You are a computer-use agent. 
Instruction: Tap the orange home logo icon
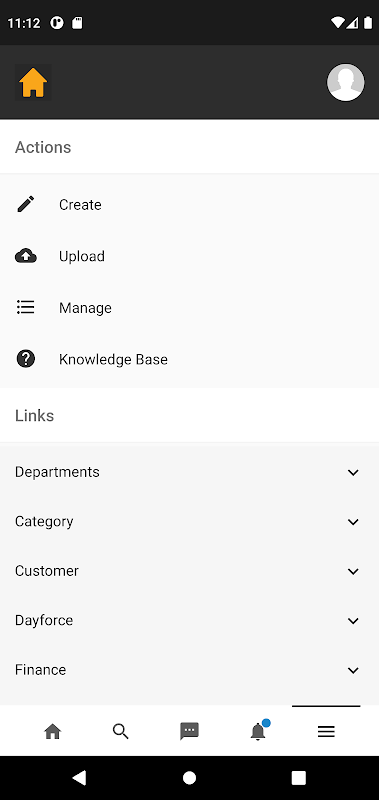[x=33, y=82]
